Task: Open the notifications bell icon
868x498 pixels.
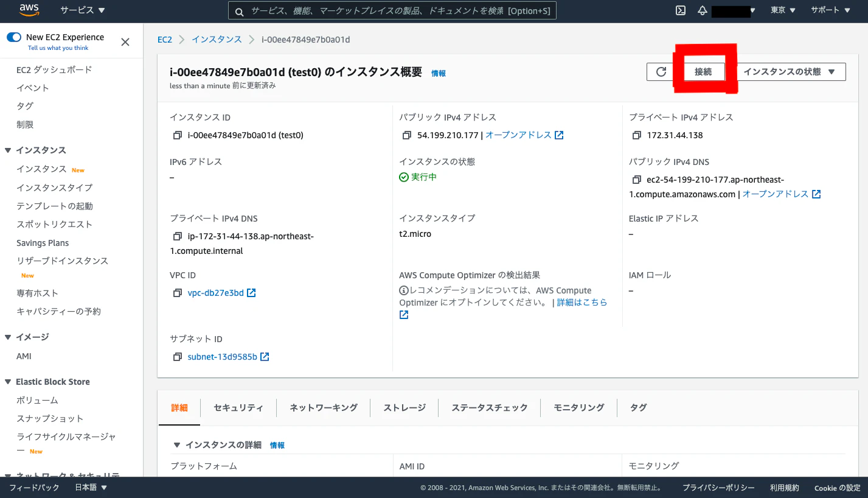Action: 703,10
